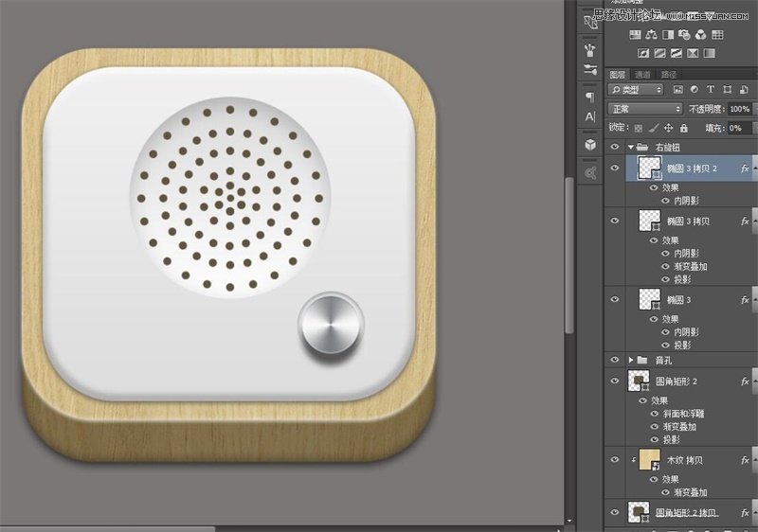Image resolution: width=758 pixels, height=532 pixels.
Task: Add a Gradient Map adjustment layer
Action: point(709,53)
